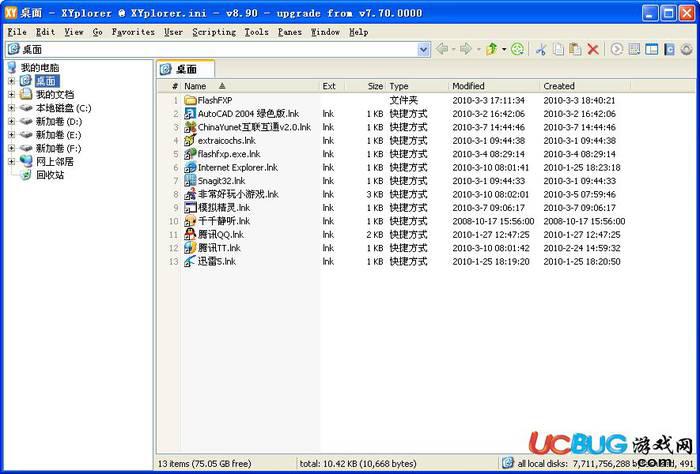Select 腾讯TT.lnk file name
This screenshot has height=474, width=700.
pos(219,248)
